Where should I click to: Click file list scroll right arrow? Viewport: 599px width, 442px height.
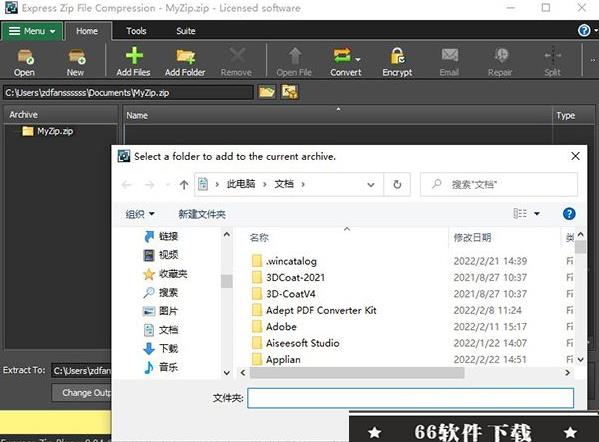click(x=567, y=373)
